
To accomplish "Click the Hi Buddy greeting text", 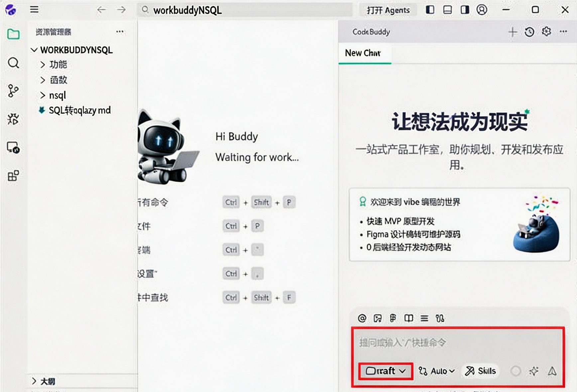I will [237, 137].
